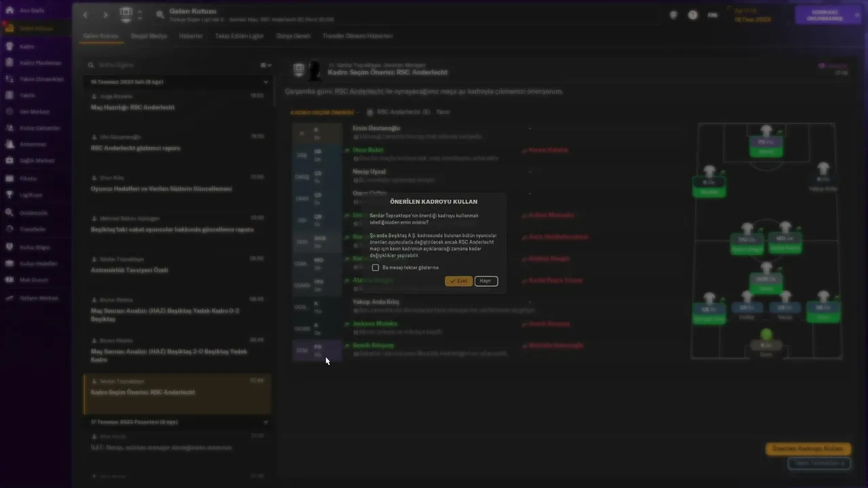Open Kulüp Hedefleri icon in sidebar
The image size is (868, 488).
(x=9, y=264)
